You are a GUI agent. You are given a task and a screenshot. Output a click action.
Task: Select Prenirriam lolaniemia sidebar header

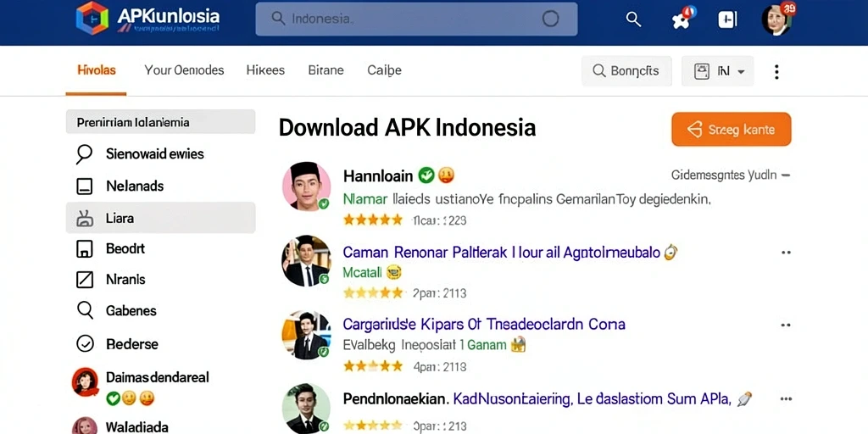pos(160,122)
